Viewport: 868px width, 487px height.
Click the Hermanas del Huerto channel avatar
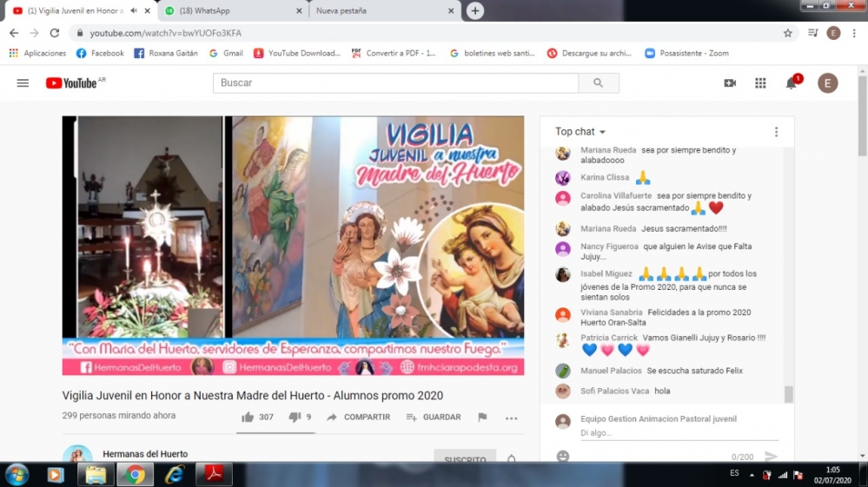(x=77, y=454)
